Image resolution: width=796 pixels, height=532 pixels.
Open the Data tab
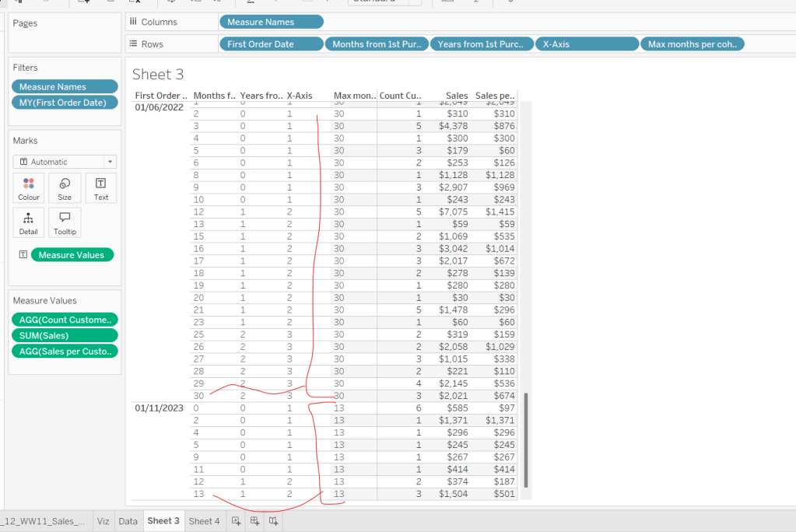pos(128,521)
